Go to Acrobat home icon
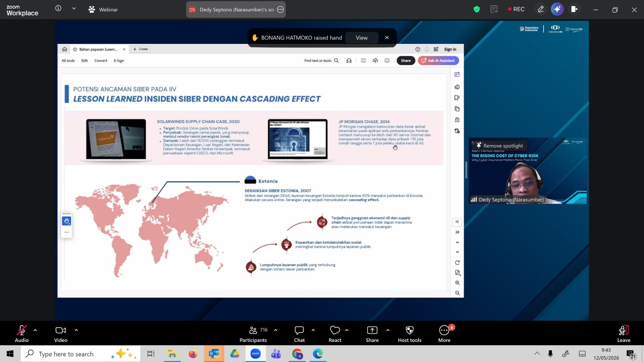 point(64,49)
